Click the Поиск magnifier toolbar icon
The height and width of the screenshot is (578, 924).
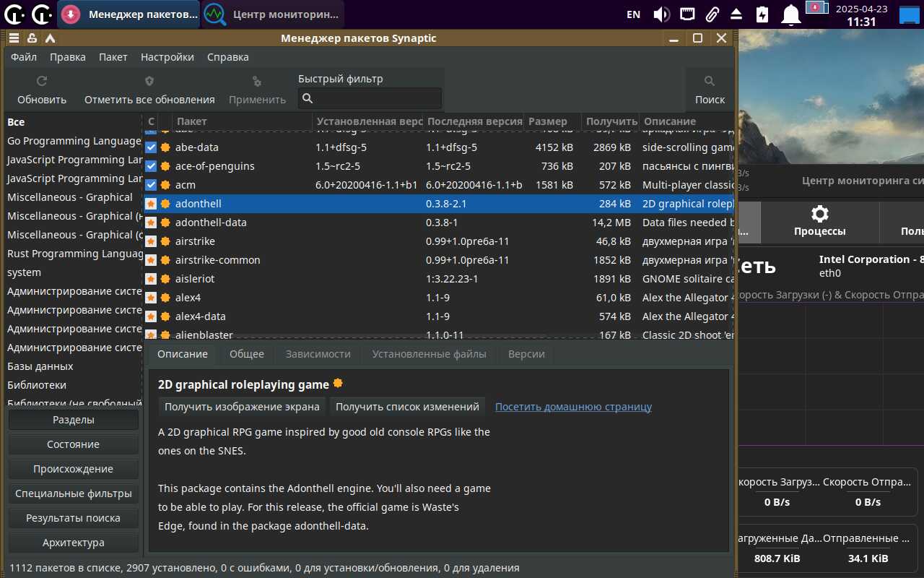[x=710, y=82]
